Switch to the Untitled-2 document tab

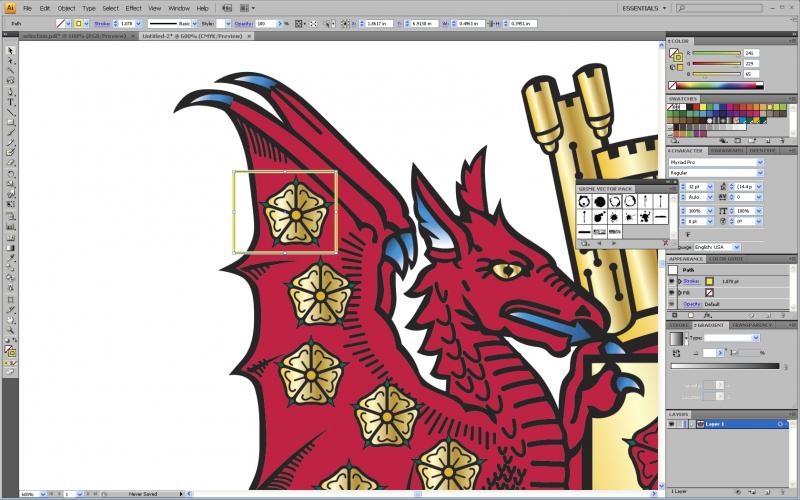[x=196, y=36]
